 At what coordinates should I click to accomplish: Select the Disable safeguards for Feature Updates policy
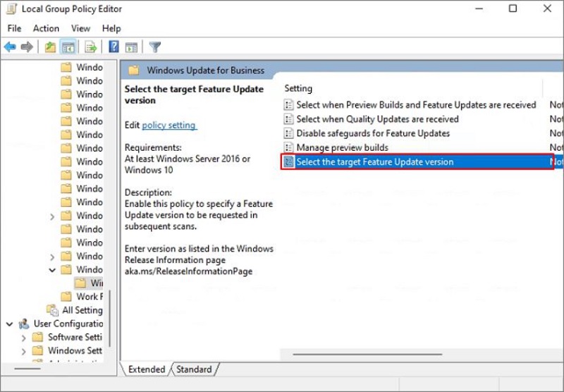[x=372, y=133]
